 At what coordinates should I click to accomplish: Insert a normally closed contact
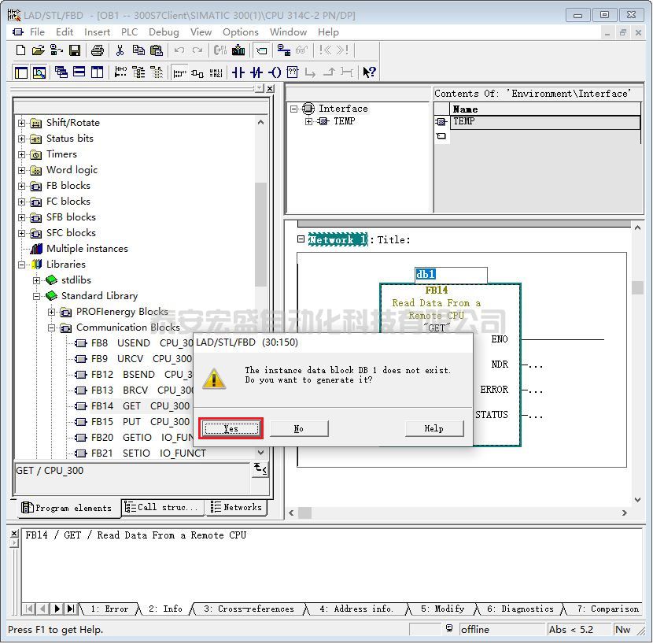[x=256, y=72]
